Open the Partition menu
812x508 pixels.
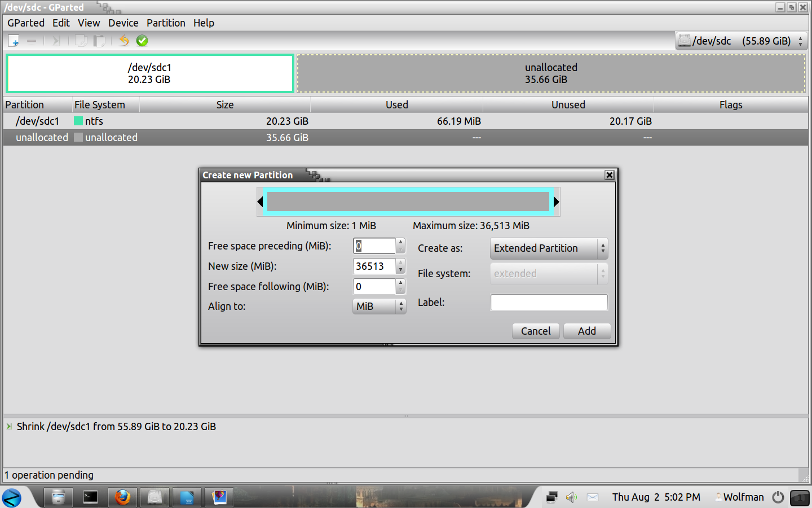tap(166, 23)
